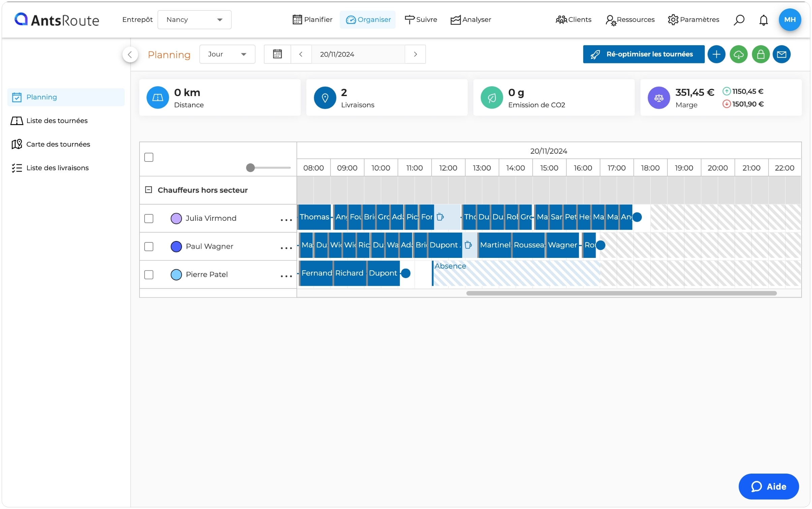The height and width of the screenshot is (509, 812).
Task: Open the Clients menu
Action: click(573, 20)
